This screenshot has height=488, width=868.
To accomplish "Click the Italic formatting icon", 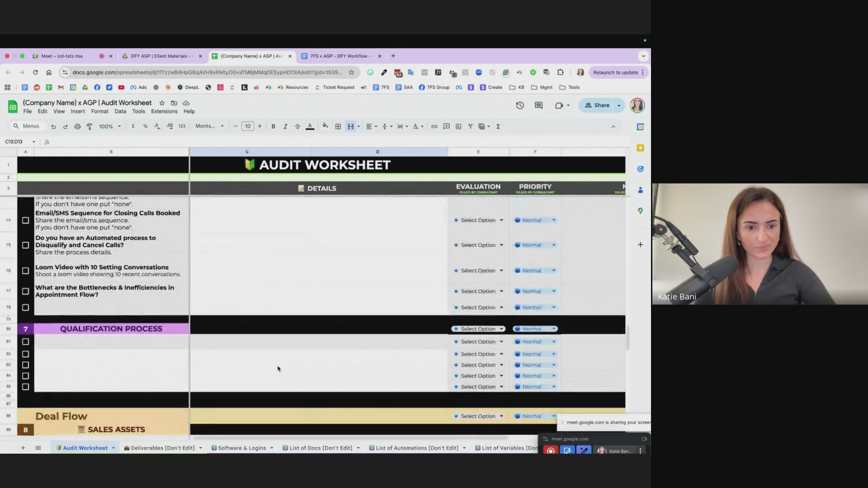I will [x=285, y=127].
